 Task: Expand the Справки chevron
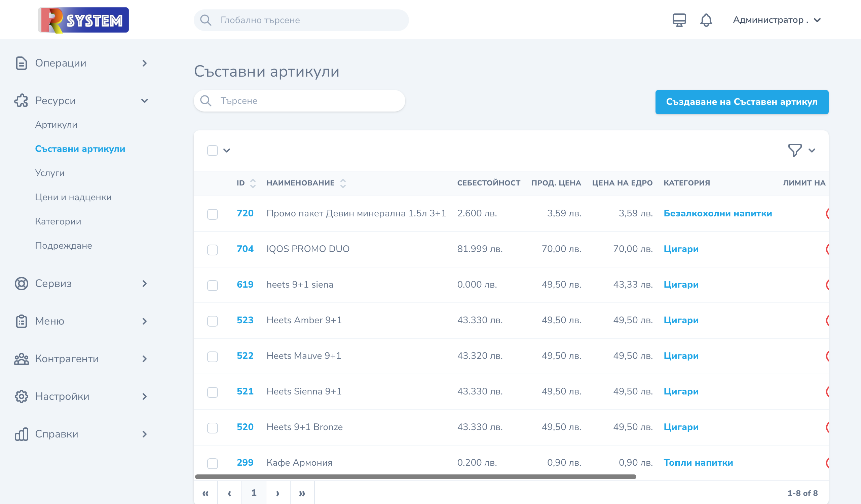coord(145,434)
